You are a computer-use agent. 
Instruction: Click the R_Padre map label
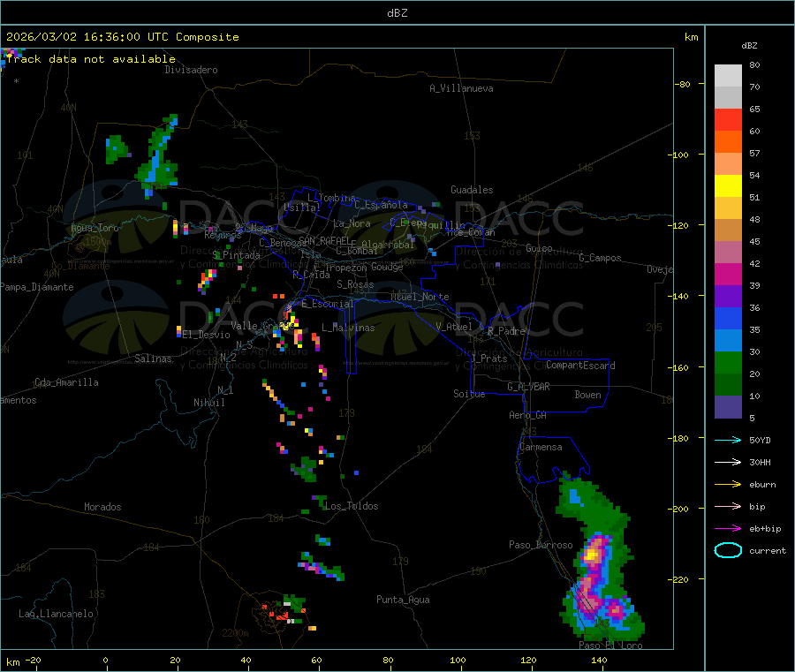(506, 331)
